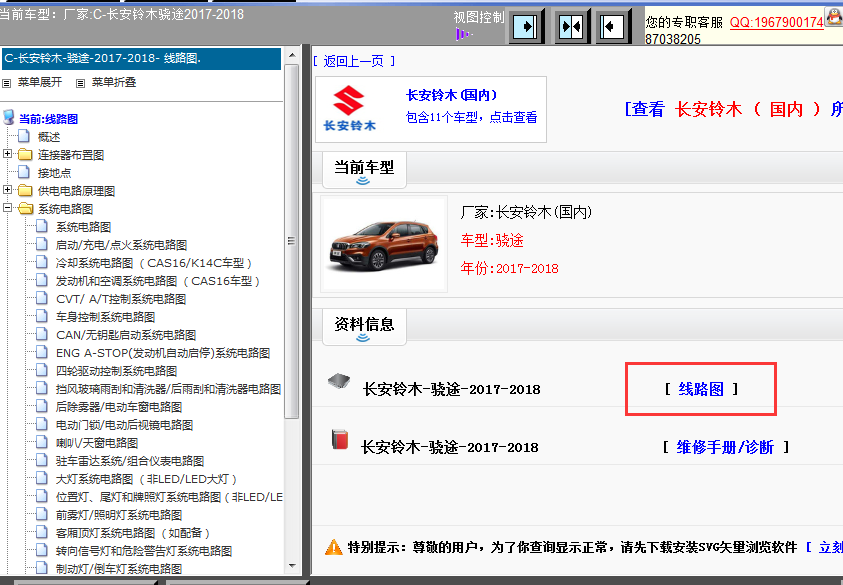Open 大灯系统电路图 (非LED/LED大灯)
The height and width of the screenshot is (585, 843).
point(146,479)
